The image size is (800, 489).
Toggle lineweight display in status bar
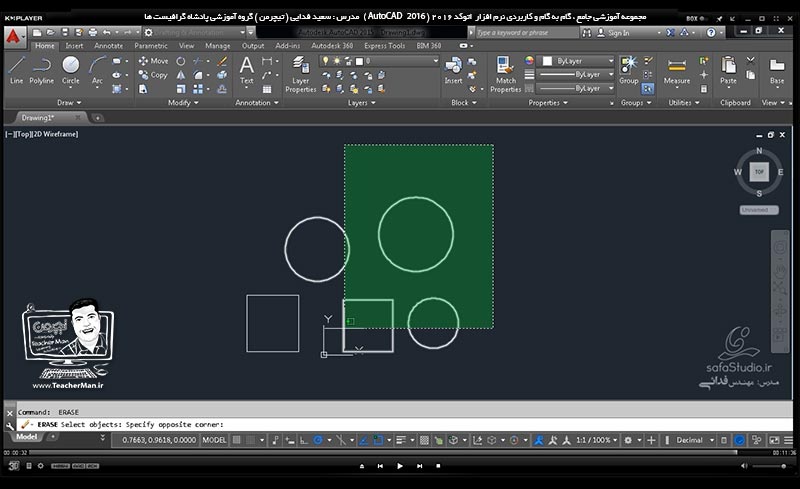click(401, 440)
